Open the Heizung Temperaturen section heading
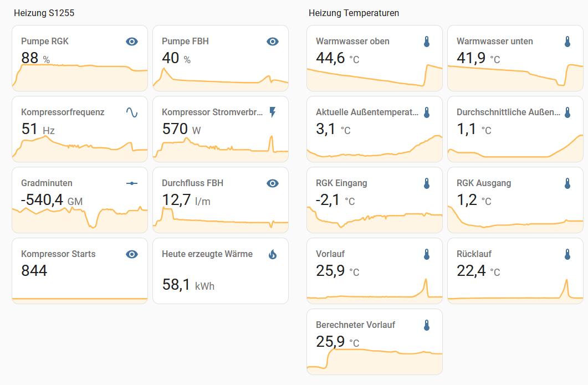Image resolution: width=588 pixels, height=385 pixels. pos(354,13)
